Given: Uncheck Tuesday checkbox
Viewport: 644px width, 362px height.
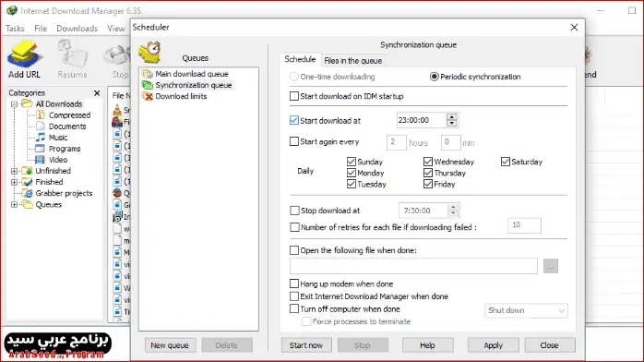Looking at the screenshot, I should coord(352,184).
